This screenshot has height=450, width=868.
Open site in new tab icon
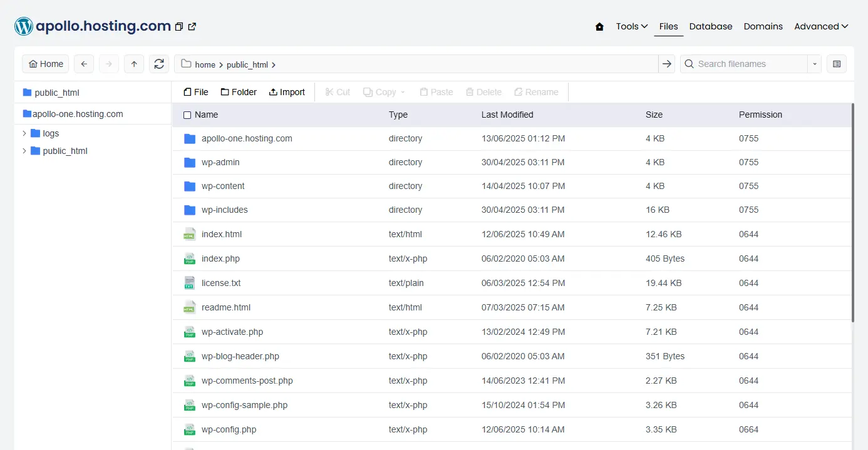[192, 26]
